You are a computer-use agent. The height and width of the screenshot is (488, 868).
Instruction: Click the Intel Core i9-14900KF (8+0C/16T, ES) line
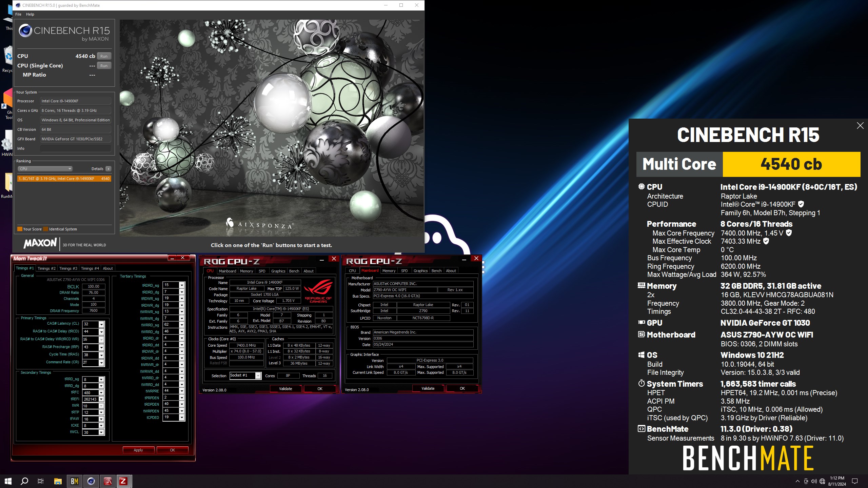click(789, 187)
